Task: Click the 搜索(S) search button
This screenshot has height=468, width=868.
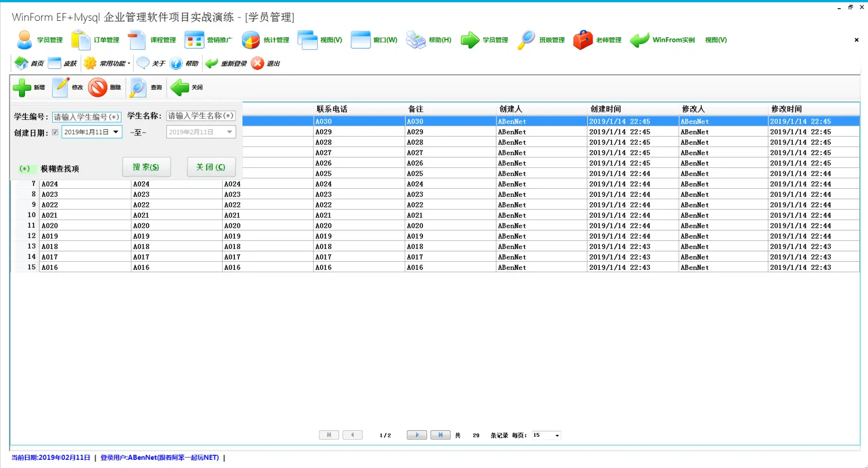Action: [x=146, y=167]
